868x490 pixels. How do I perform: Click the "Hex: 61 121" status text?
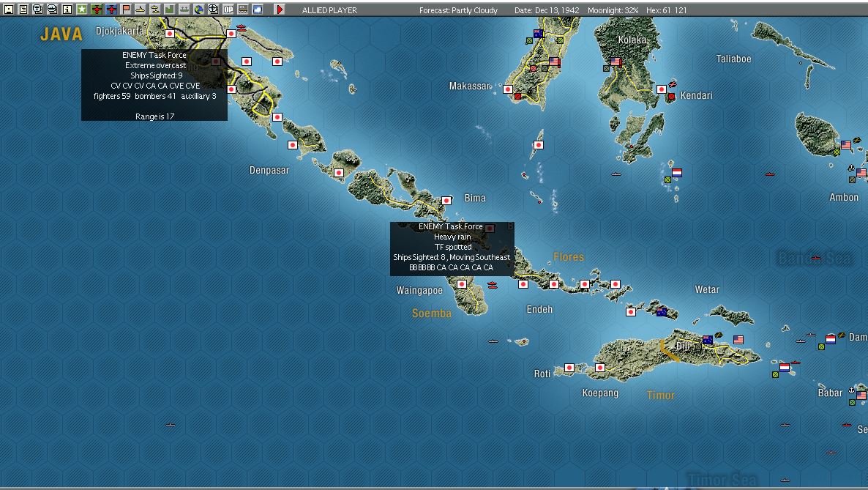667,10
